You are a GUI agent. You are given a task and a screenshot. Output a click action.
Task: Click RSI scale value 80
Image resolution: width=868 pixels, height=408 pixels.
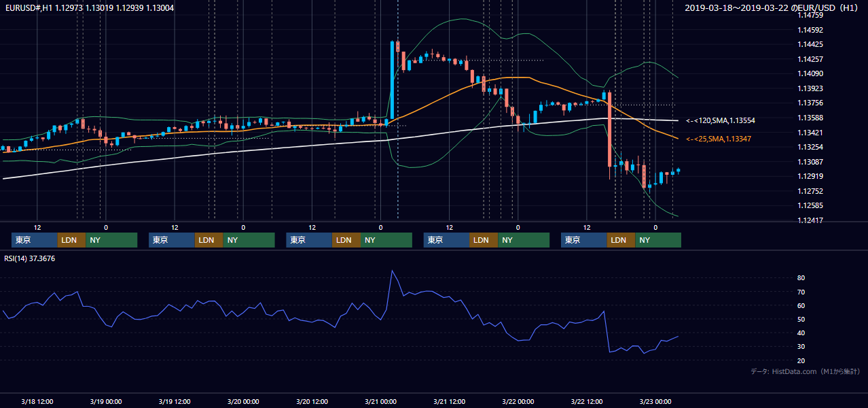[x=801, y=278]
